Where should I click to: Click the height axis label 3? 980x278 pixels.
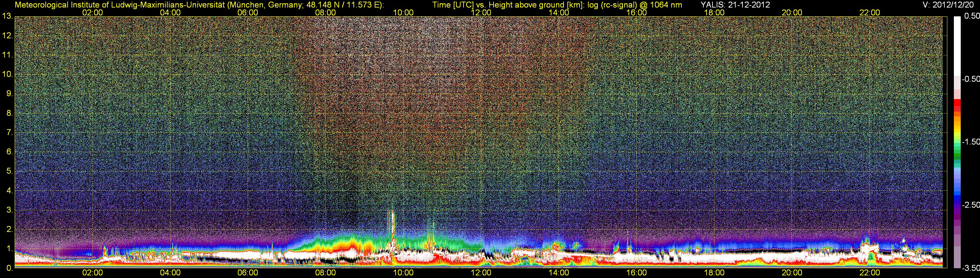click(x=9, y=210)
